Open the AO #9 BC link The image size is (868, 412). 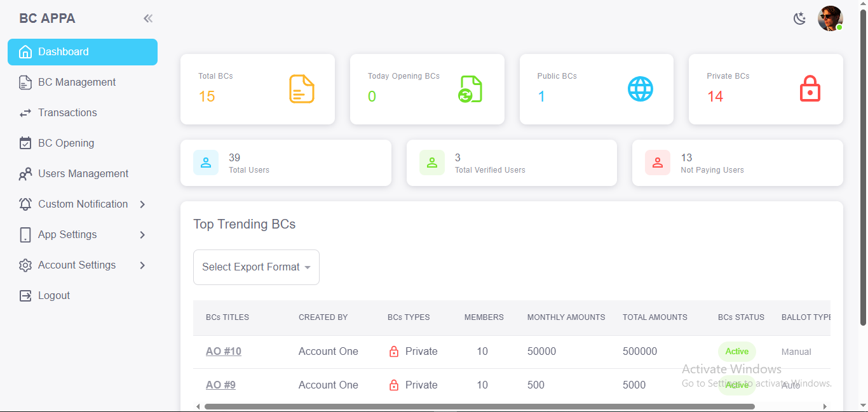click(x=220, y=385)
